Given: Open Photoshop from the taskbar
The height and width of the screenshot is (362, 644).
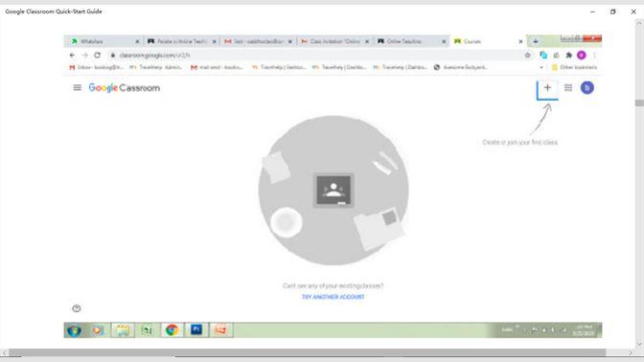Looking at the screenshot, I should pos(196,330).
